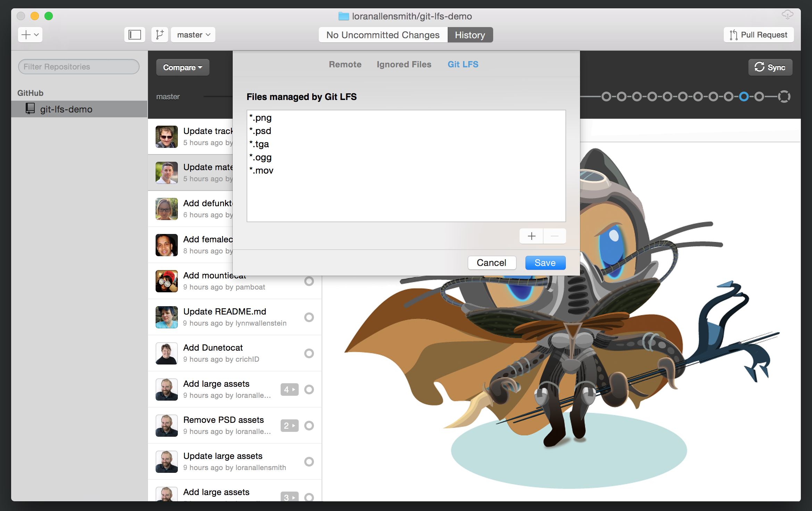The width and height of the screenshot is (812, 511).
Task: Click the add file type button
Action: (x=531, y=235)
